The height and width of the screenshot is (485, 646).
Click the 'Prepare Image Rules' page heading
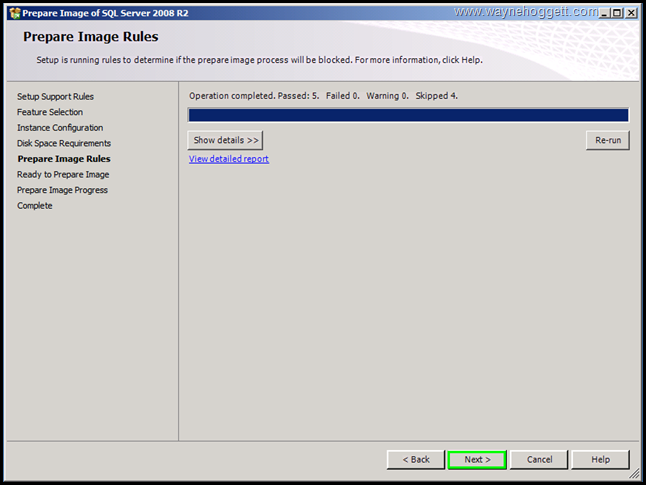[91, 37]
